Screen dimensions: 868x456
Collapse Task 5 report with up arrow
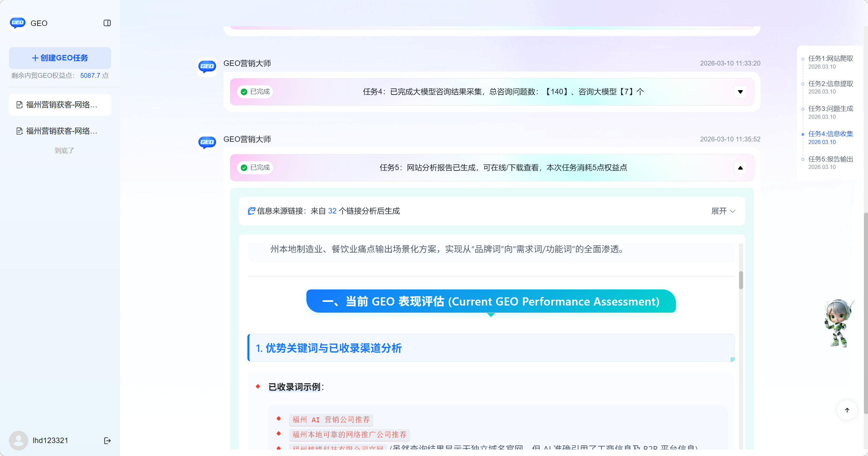coord(740,168)
